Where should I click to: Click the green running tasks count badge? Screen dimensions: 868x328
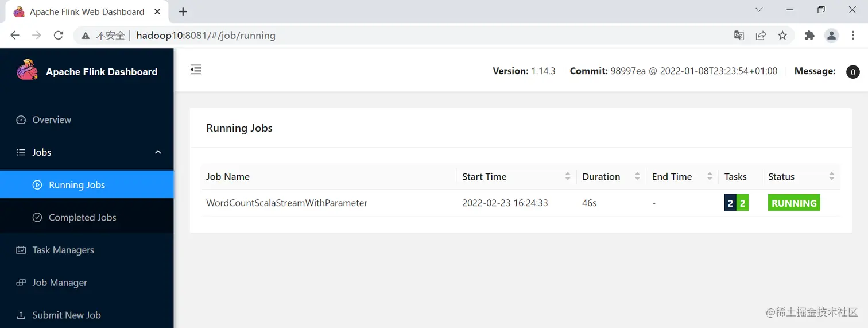coord(742,203)
